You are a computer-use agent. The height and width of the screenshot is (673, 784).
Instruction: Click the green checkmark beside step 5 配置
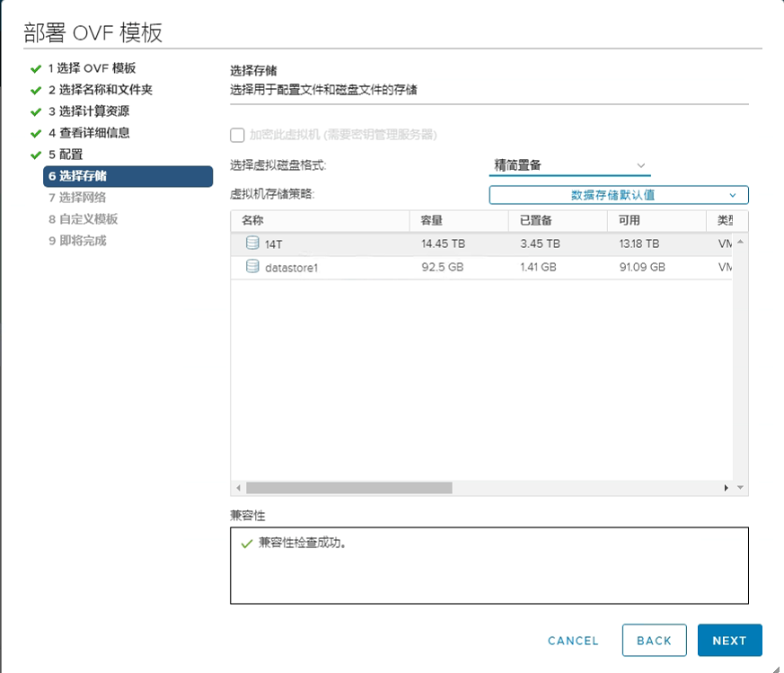[x=36, y=155]
